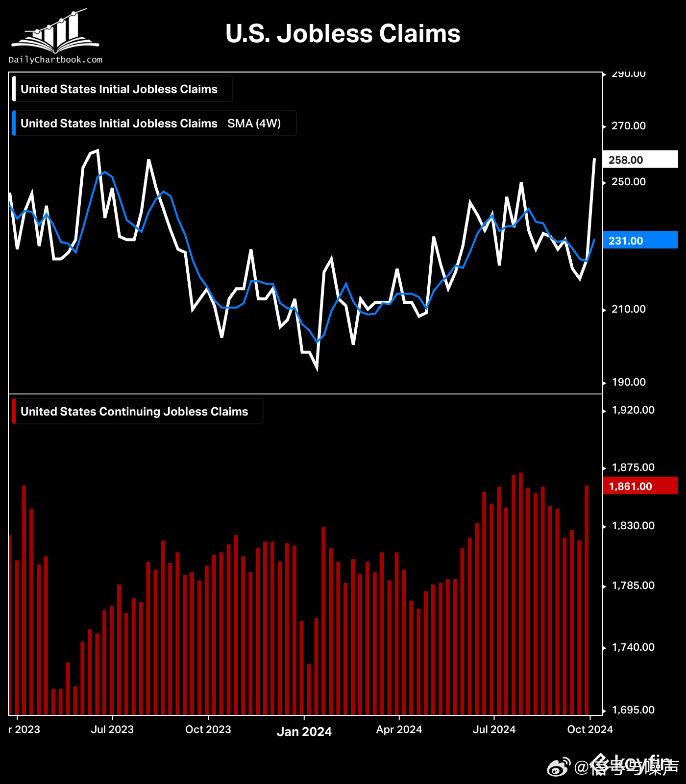
Task: Open the DailyChartbook.com link text
Action: pos(55,60)
